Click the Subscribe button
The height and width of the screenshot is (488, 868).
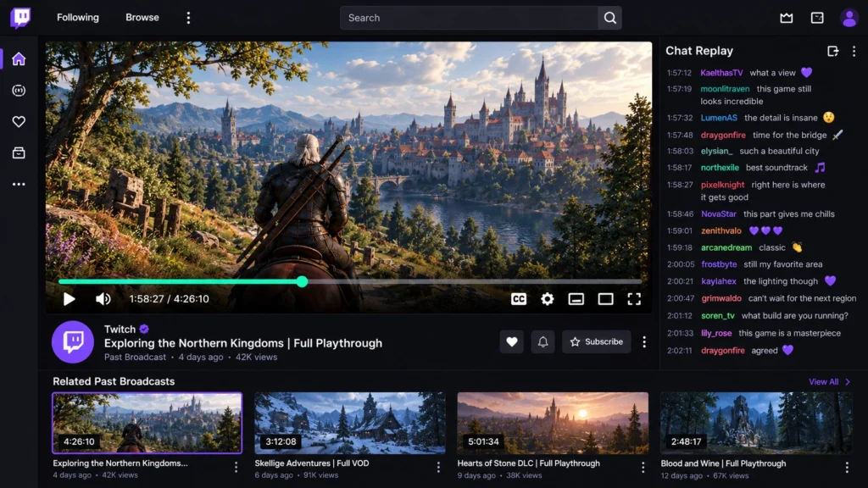pos(597,342)
